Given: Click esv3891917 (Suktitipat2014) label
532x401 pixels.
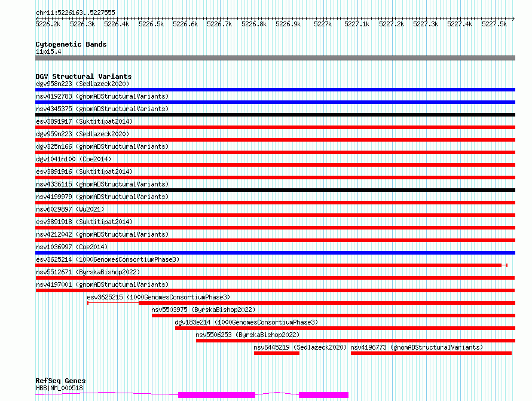Looking at the screenshot, I should coord(84,121).
